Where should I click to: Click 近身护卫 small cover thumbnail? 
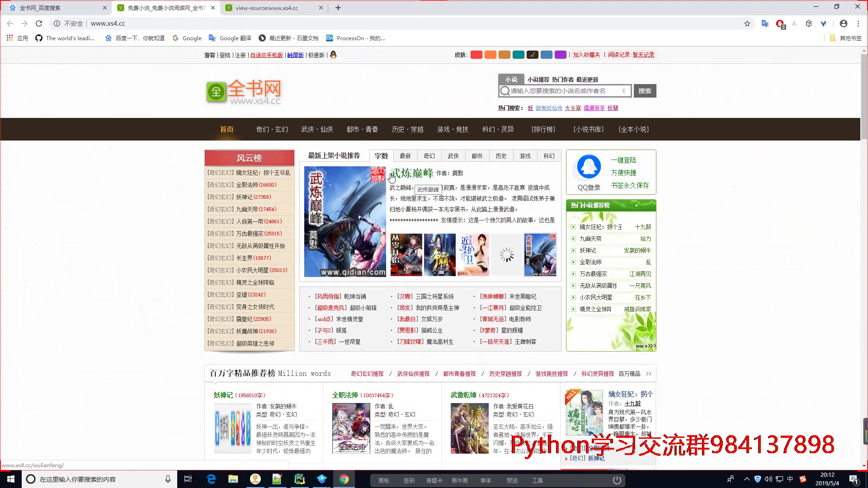(473, 254)
